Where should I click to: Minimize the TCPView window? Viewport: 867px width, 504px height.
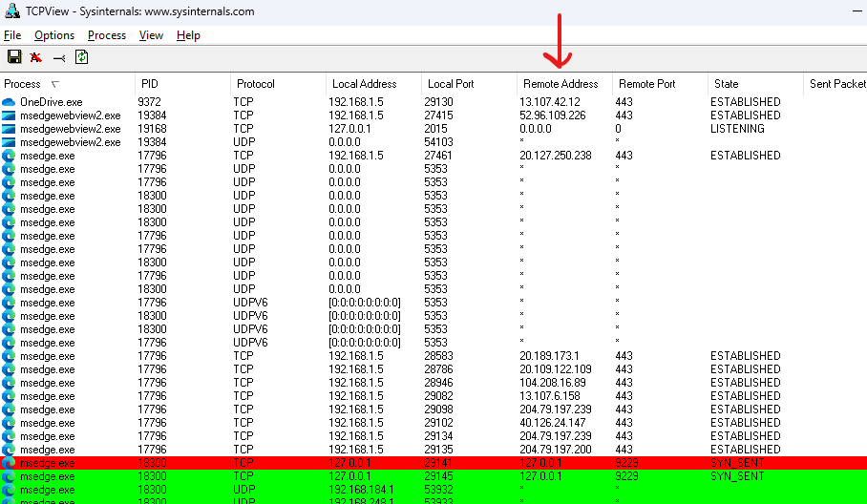pos(856,10)
